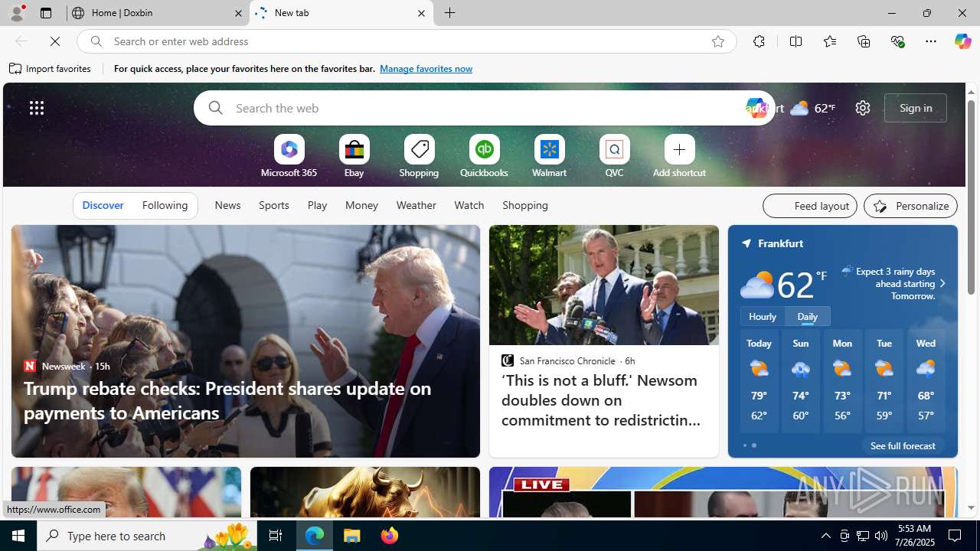Open the Quickbooks shortcut
Viewport: 980px width, 551px height.
[x=484, y=158]
